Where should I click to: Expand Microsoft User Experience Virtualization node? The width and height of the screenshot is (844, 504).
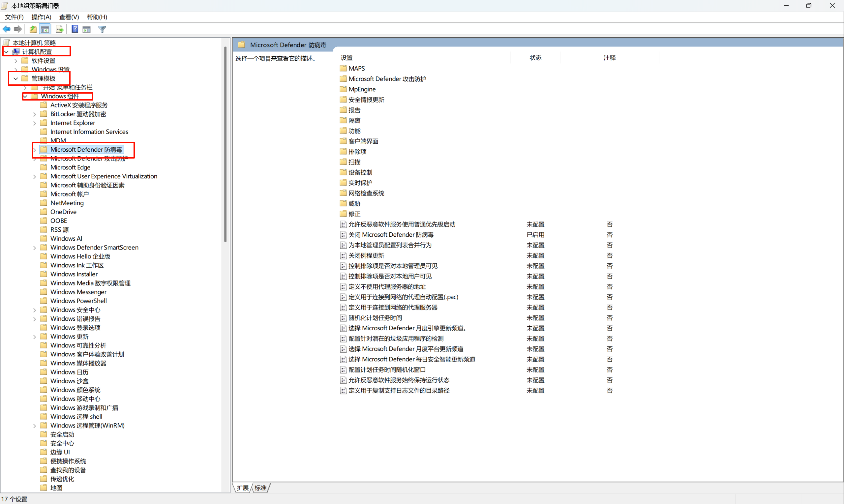coord(35,176)
